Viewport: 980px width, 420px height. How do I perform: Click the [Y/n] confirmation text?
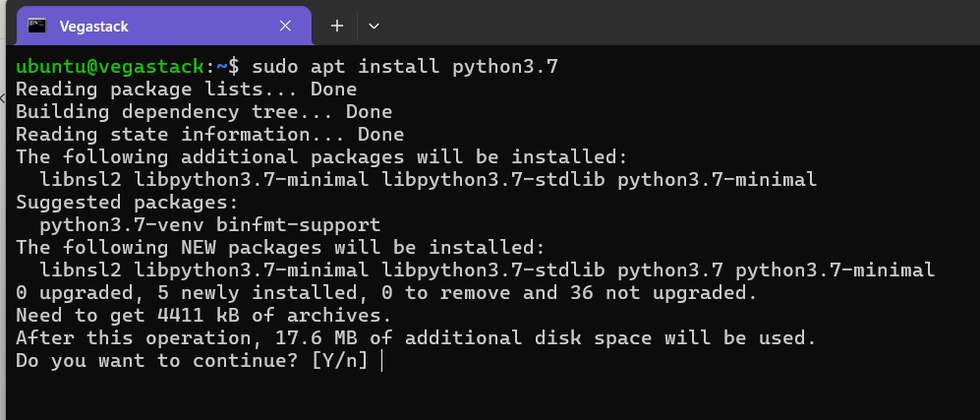(339, 361)
